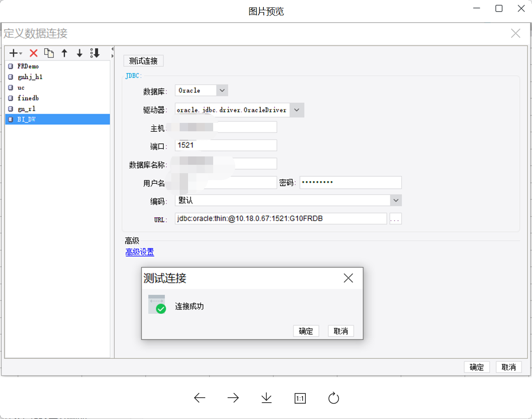This screenshot has width=532, height=419.
Task: Close the 定义数据连接 dialog X
Action: pyautogui.click(x=516, y=33)
